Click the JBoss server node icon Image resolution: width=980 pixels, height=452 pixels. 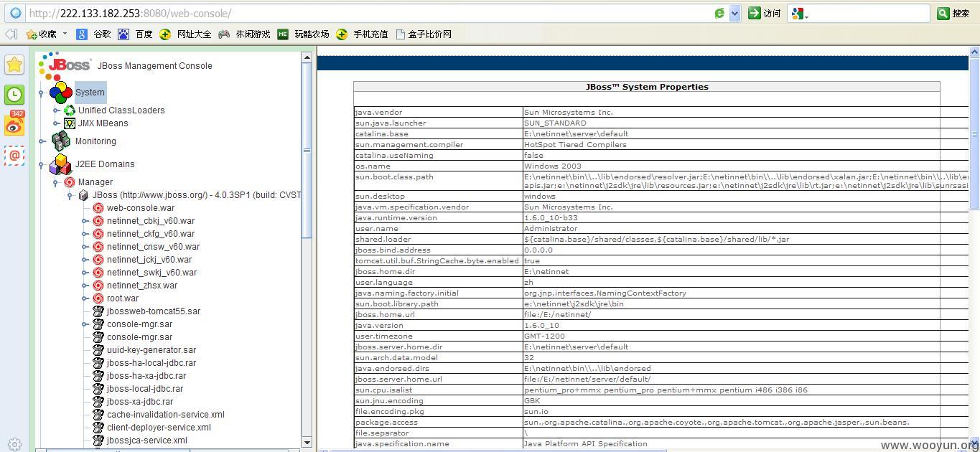pos(83,195)
